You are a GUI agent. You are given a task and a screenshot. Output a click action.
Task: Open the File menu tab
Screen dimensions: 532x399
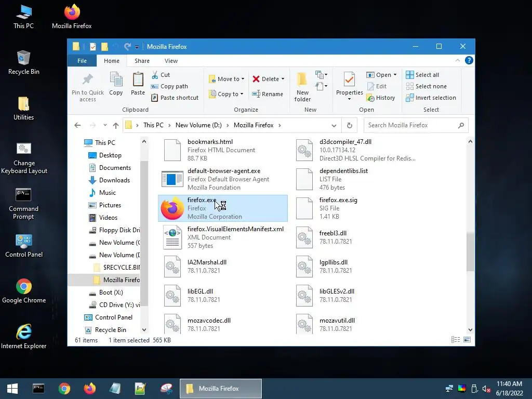pyautogui.click(x=82, y=61)
